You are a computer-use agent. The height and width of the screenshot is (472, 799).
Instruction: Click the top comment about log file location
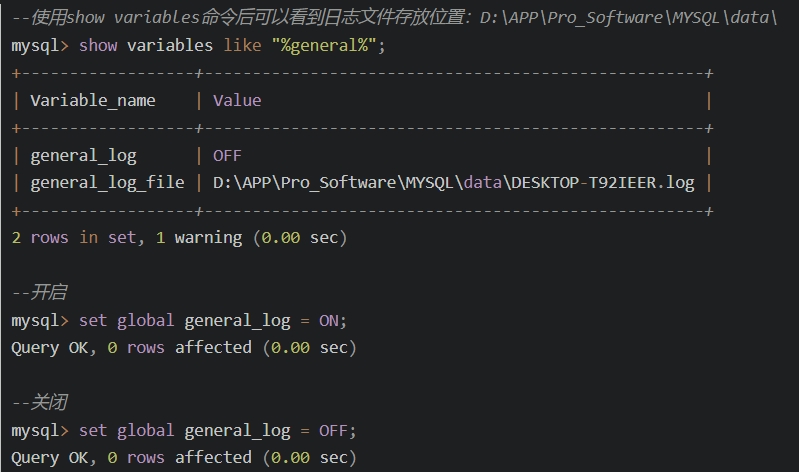[x=394, y=18]
